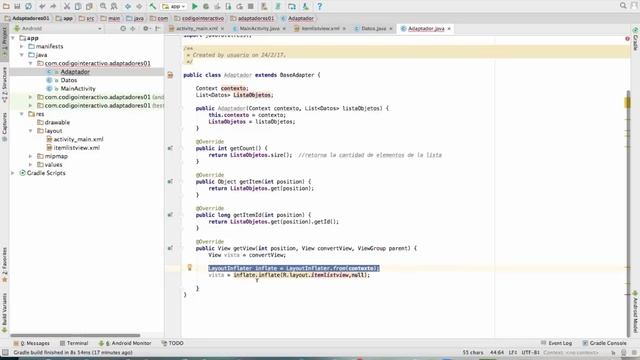
Task: Expand the Gradle Scripts node
Action: point(13,173)
